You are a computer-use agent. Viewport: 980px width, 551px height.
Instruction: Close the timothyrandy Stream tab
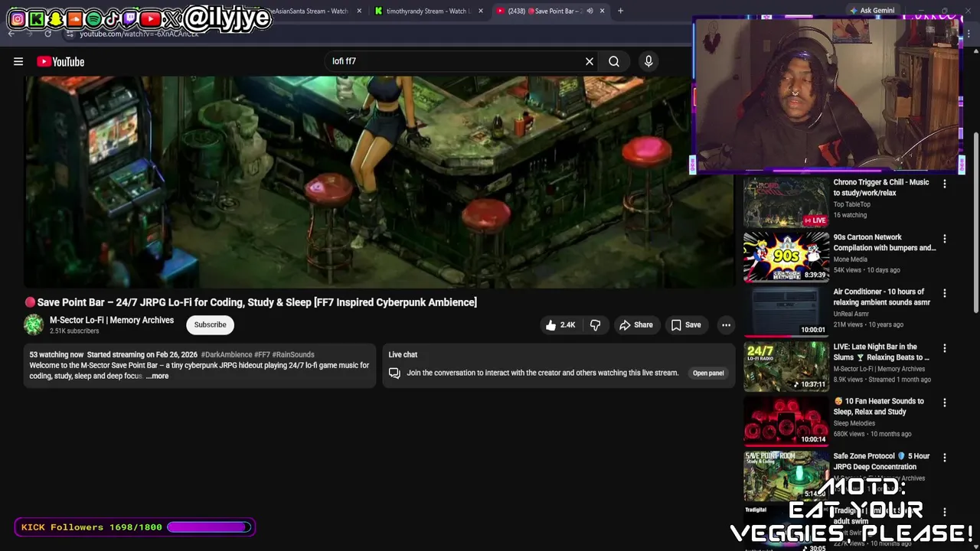click(x=481, y=11)
